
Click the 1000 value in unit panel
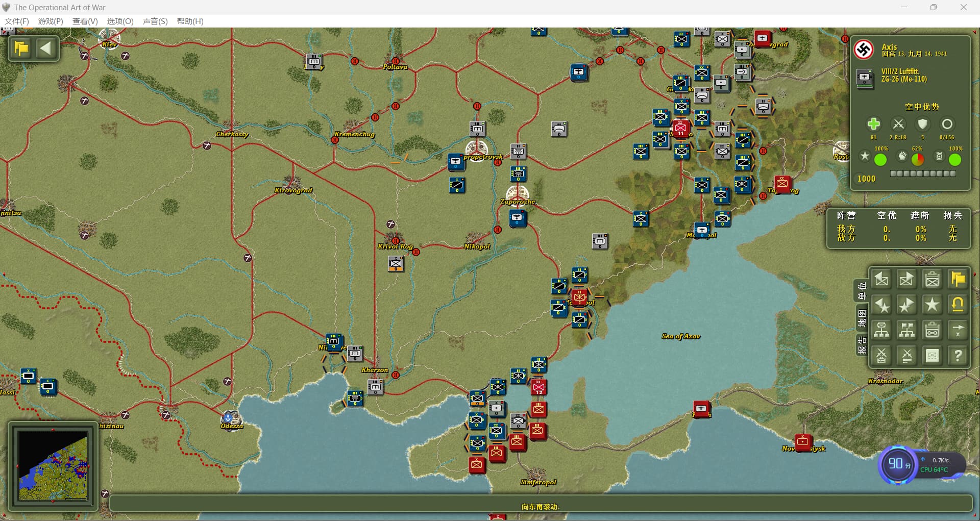(x=866, y=179)
